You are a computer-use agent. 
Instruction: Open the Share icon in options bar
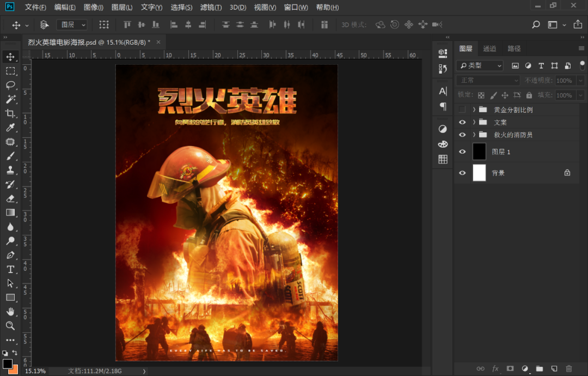pyautogui.click(x=578, y=25)
